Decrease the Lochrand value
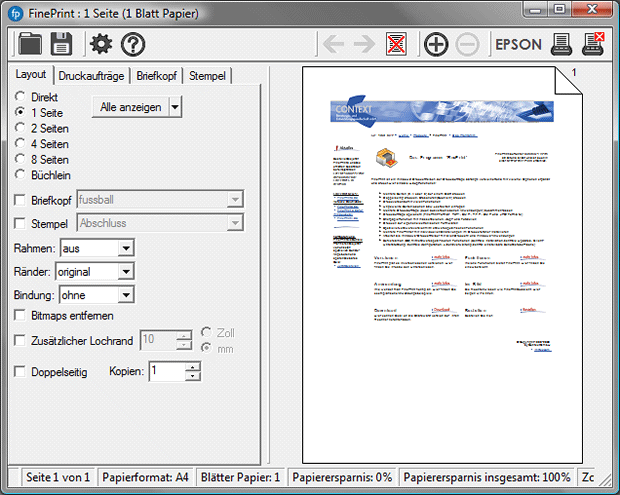620x495 pixels. click(x=184, y=345)
